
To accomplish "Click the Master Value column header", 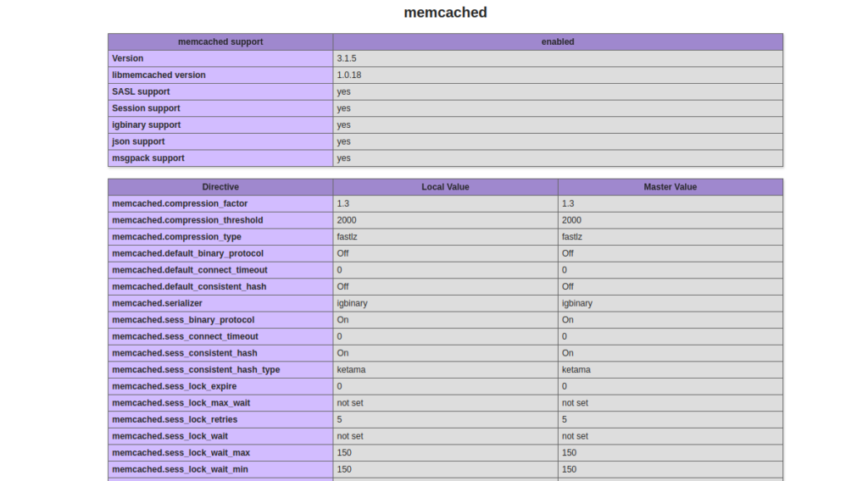I will pos(670,187).
